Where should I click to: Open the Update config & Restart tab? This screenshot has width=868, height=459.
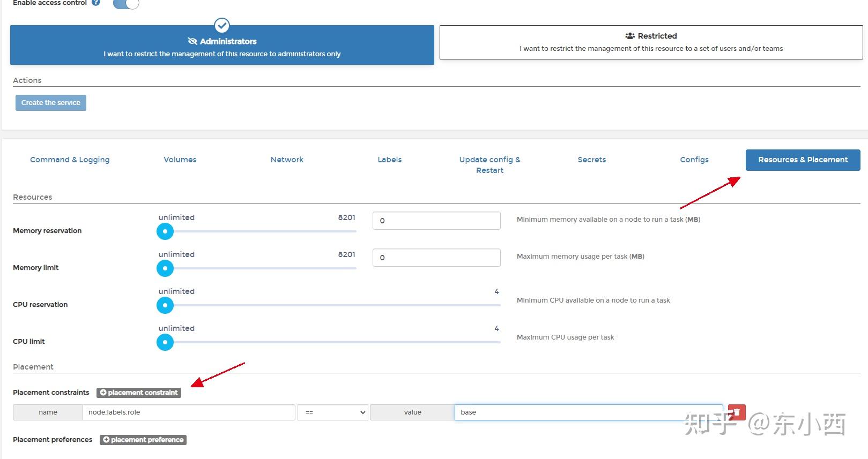[489, 165]
